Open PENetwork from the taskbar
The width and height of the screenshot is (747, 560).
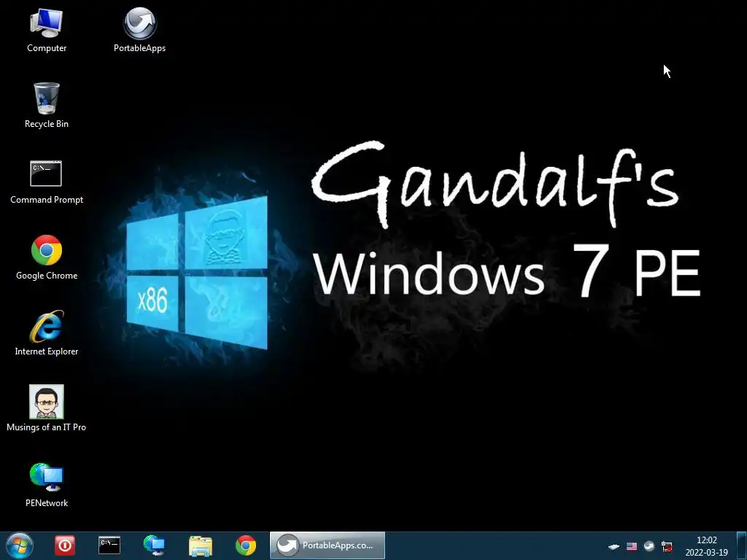tap(154, 545)
